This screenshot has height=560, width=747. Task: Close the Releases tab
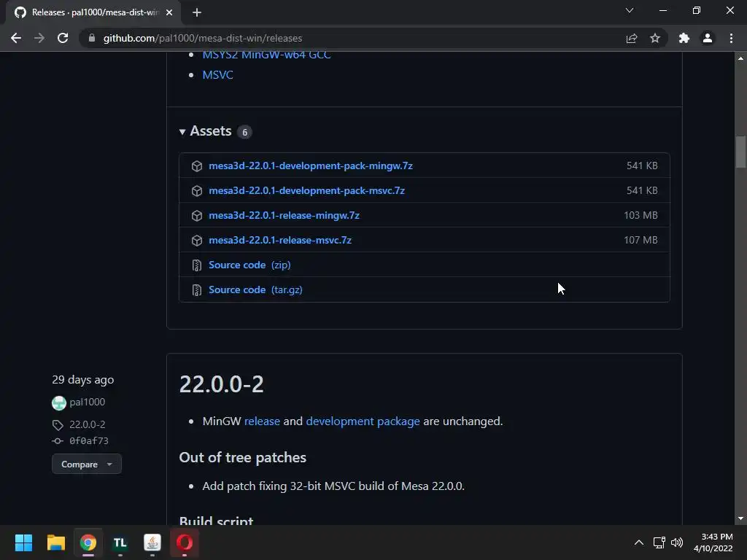169,12
